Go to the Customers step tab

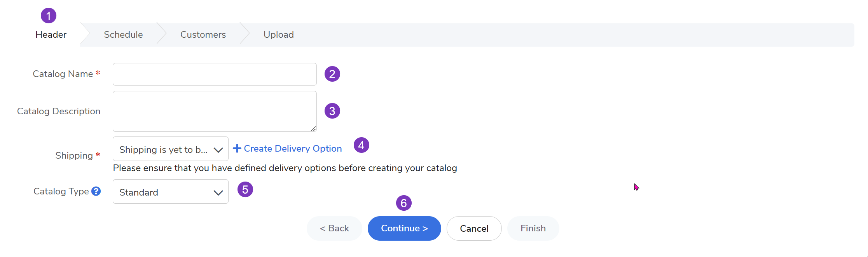203,35
